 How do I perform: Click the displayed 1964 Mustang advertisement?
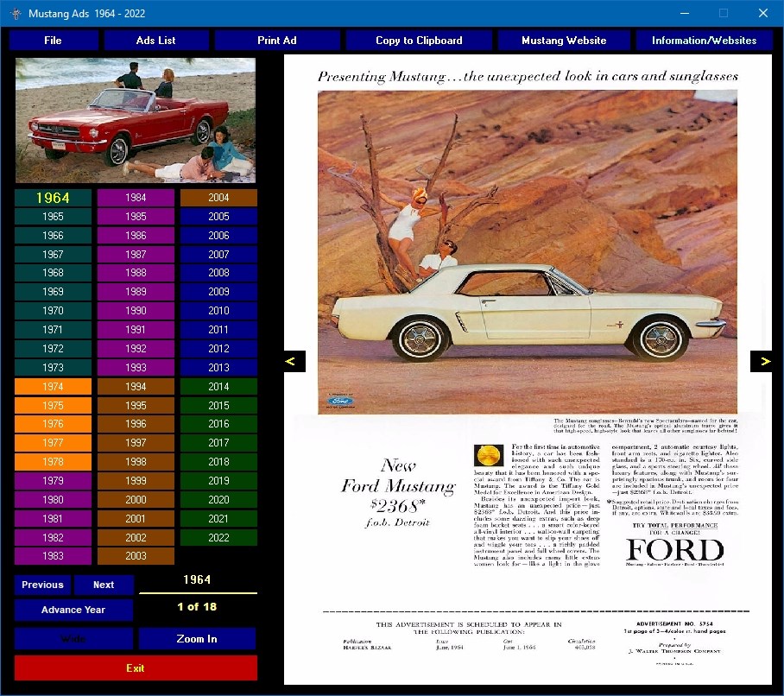(528, 370)
